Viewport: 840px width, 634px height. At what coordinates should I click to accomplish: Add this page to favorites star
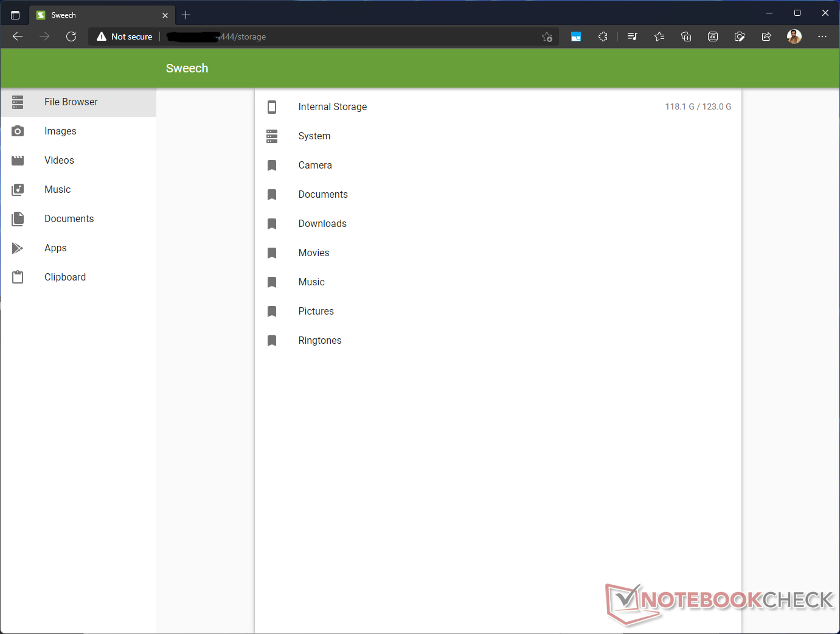point(547,37)
